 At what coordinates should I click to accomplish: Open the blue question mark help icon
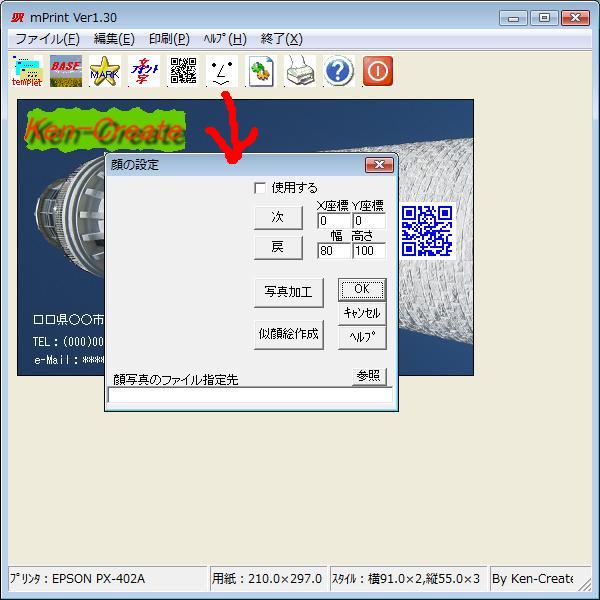point(339,71)
